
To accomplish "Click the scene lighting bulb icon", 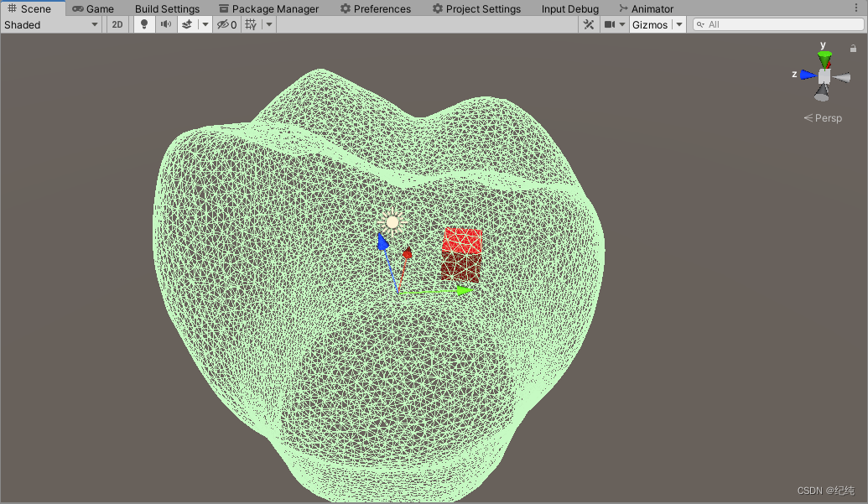I will (143, 24).
